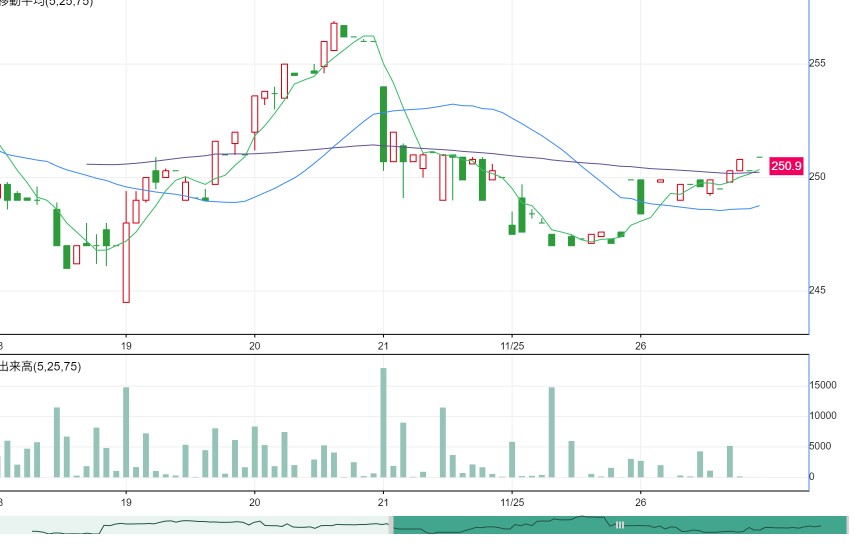
Task: Click the 20 date label under the price chart
Action: (x=254, y=346)
